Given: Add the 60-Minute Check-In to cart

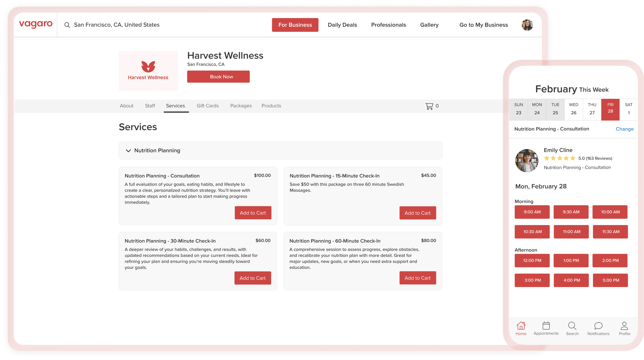Looking at the screenshot, I should [x=417, y=278].
